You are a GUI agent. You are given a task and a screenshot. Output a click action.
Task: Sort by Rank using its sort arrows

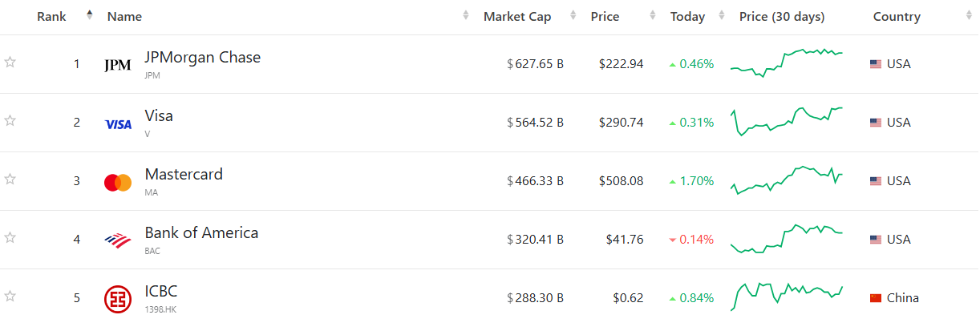(89, 16)
